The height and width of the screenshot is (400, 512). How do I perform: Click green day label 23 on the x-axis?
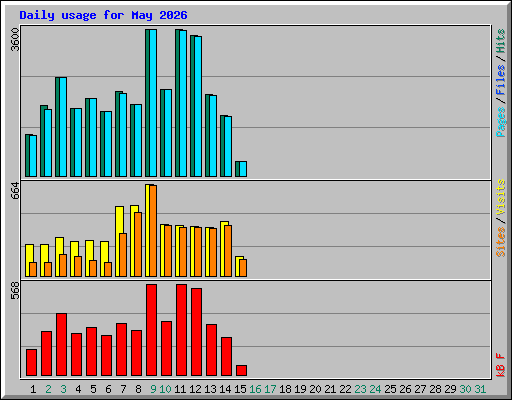[360, 389]
